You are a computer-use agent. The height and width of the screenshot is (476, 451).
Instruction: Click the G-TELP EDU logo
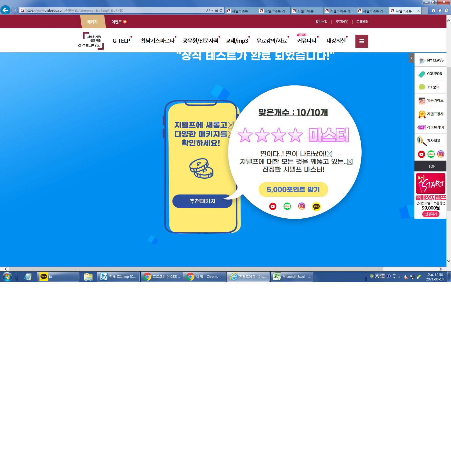(x=91, y=41)
